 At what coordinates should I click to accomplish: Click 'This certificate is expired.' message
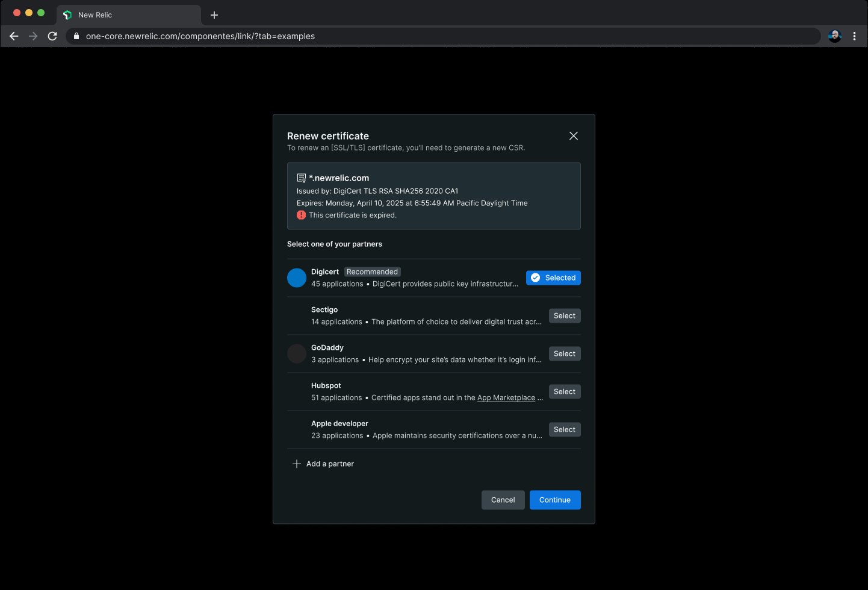coord(353,215)
